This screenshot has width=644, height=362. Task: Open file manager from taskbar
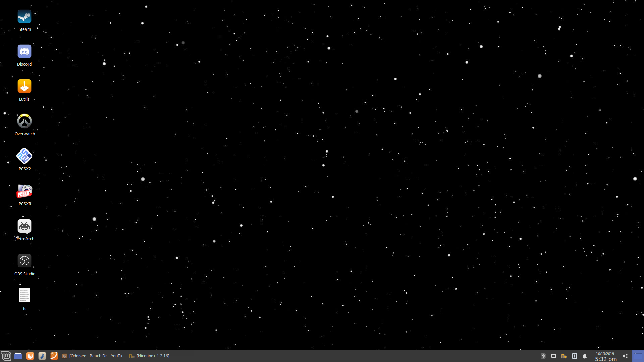point(18,355)
